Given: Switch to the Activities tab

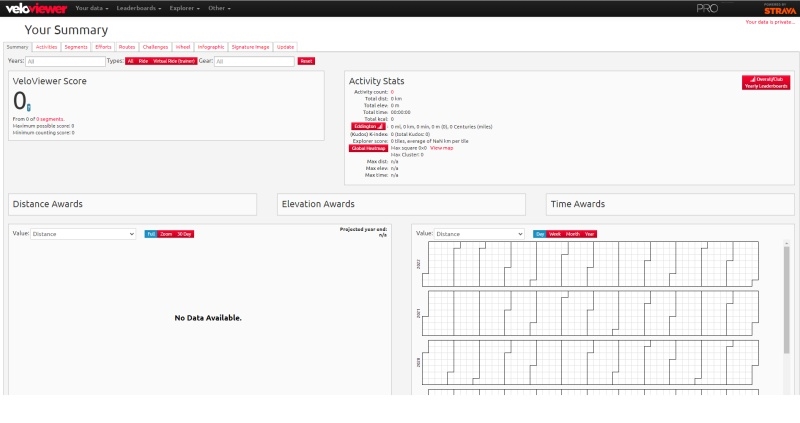Looking at the screenshot, I should click(x=46, y=47).
